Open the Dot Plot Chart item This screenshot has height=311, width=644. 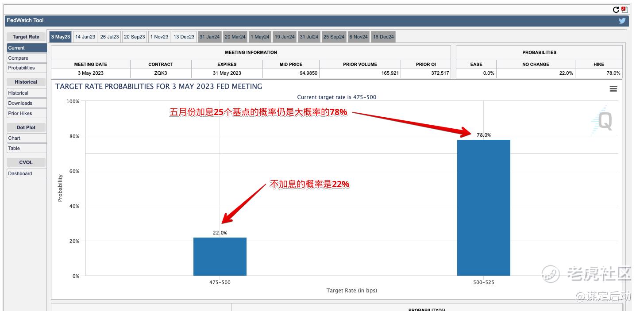click(x=27, y=138)
